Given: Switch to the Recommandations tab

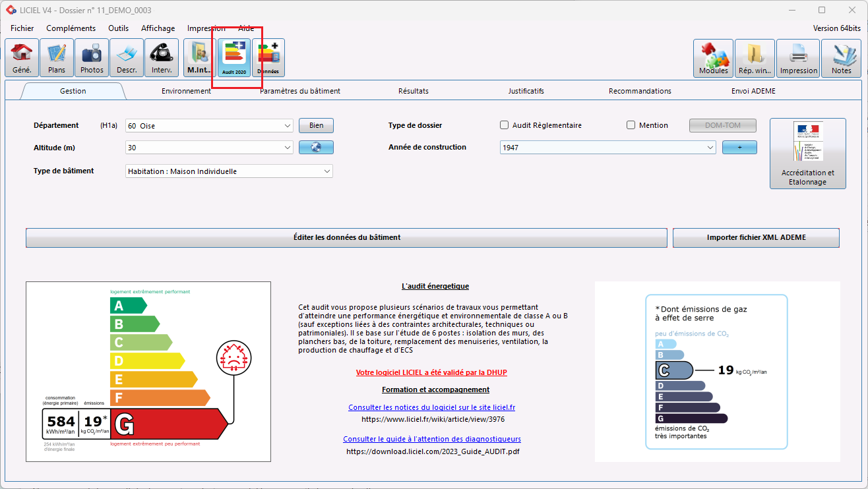Looking at the screenshot, I should [x=640, y=91].
